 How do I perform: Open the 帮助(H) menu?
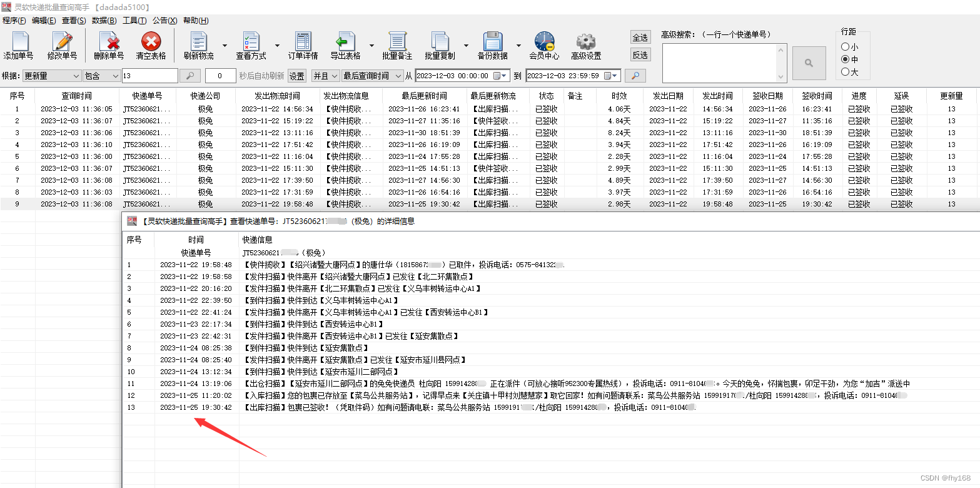[x=196, y=21]
